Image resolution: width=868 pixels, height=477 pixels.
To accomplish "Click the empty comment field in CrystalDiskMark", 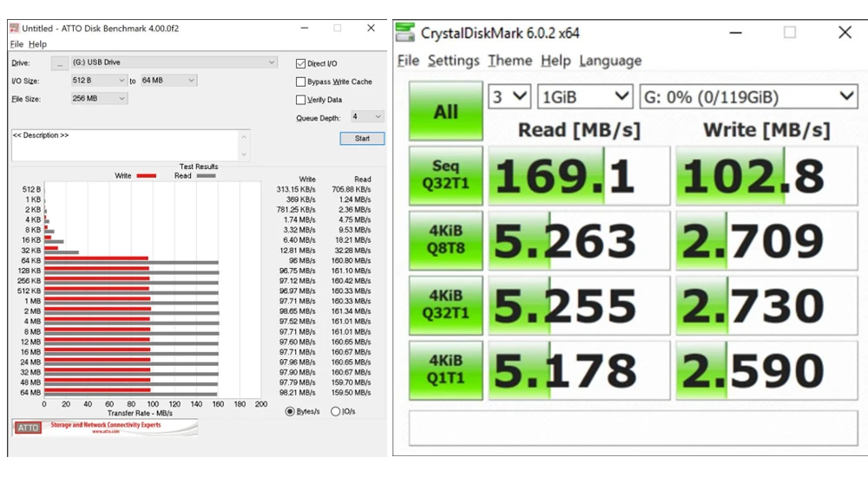I will [x=634, y=428].
